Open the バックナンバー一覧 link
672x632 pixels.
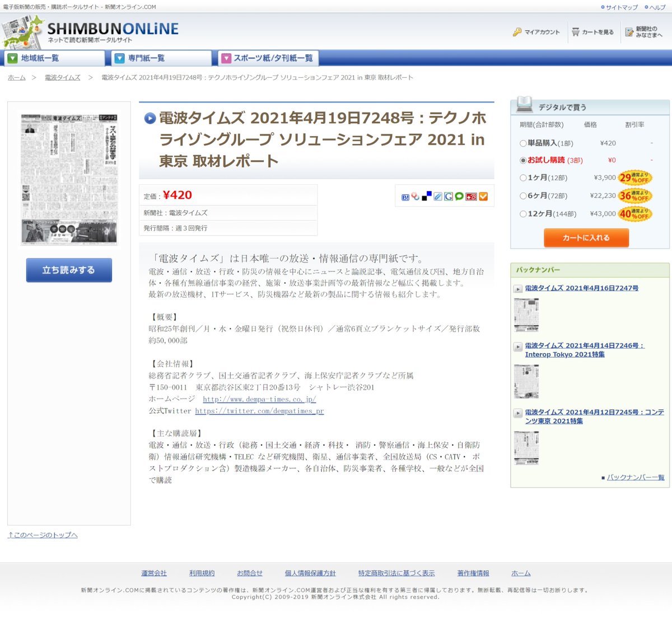click(x=636, y=477)
